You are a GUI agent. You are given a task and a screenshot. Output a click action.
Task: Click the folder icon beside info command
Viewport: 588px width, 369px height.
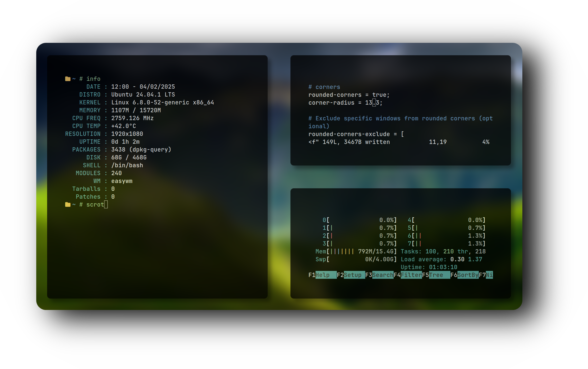pos(68,79)
